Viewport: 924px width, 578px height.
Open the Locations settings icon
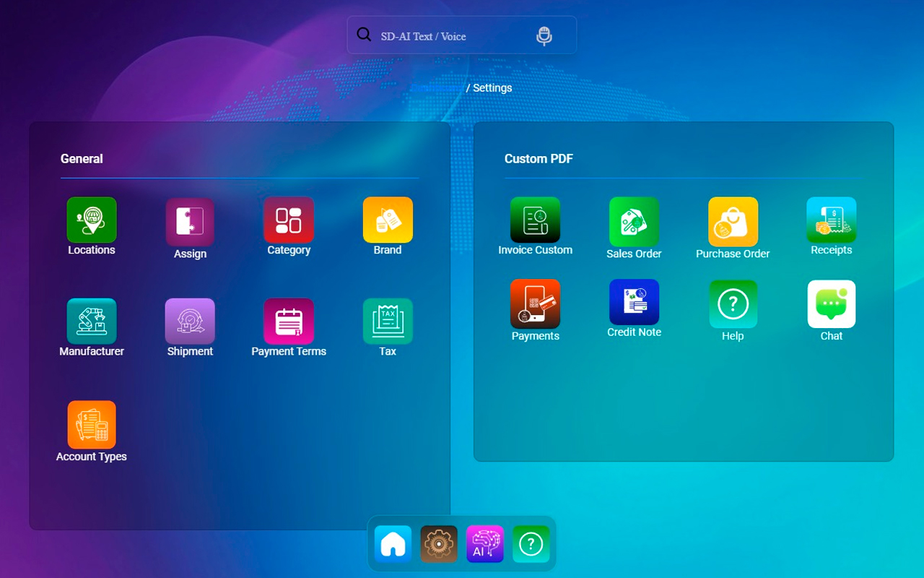tap(92, 220)
